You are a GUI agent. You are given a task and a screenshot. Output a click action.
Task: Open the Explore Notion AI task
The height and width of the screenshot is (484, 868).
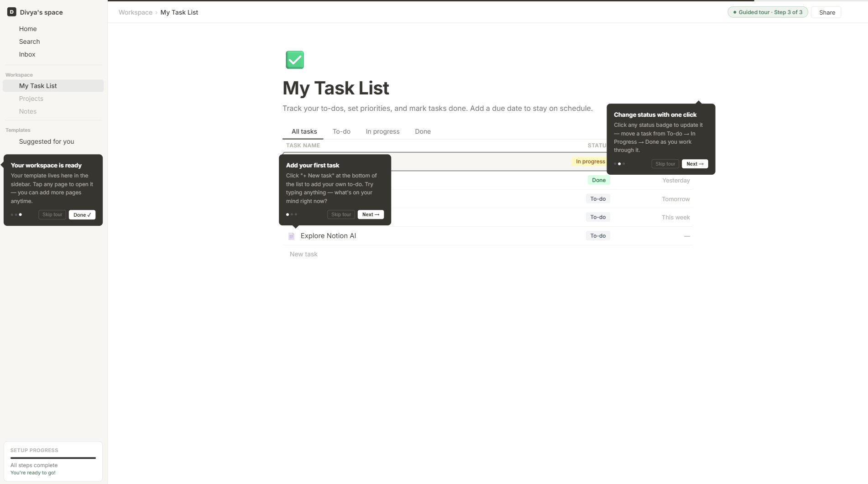point(328,236)
